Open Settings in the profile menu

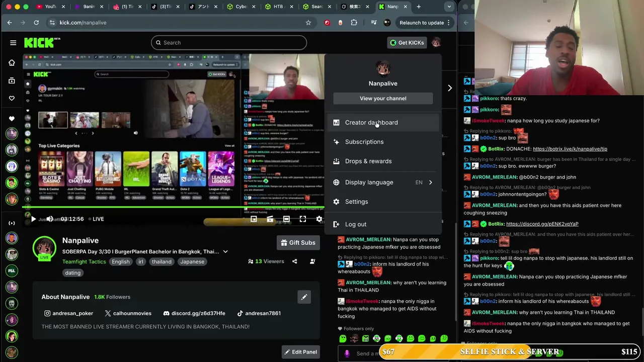(x=383, y=202)
